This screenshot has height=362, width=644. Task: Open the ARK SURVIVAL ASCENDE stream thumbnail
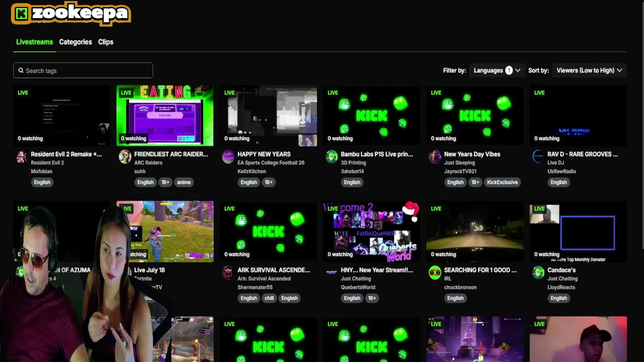tap(268, 232)
